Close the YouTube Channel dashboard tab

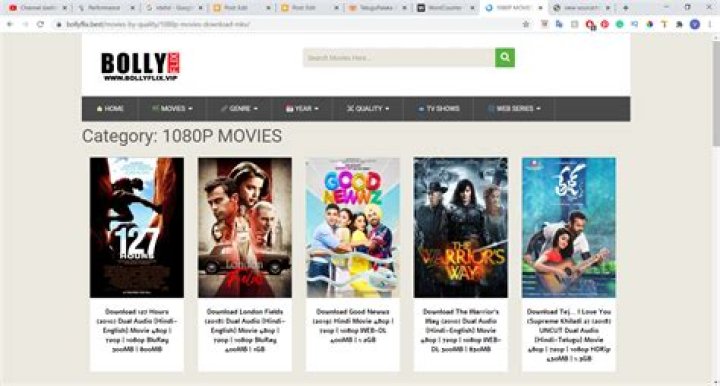[65, 8]
